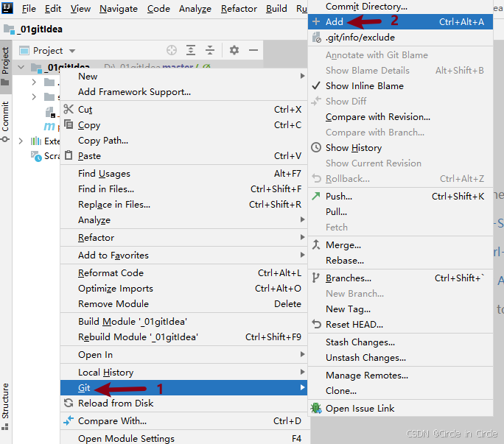This screenshot has height=444, width=504.
Task: Hide the Project panel with minus icon
Action: [253, 50]
